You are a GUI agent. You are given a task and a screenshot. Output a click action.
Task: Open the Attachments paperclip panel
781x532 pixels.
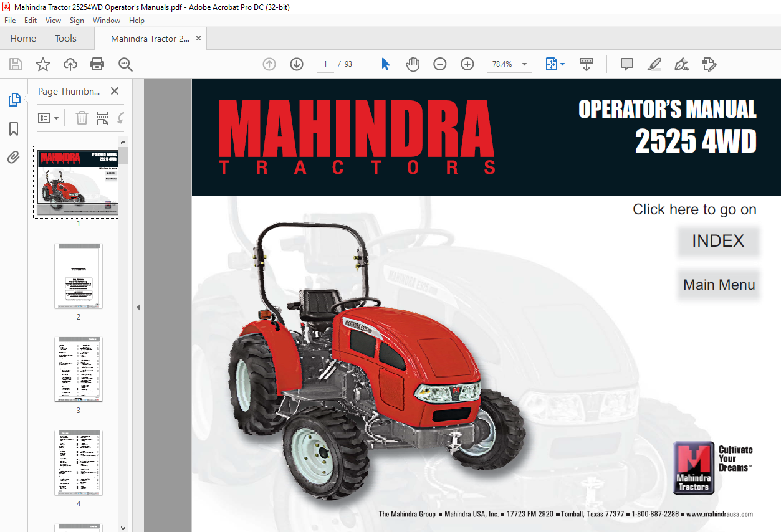(14, 157)
